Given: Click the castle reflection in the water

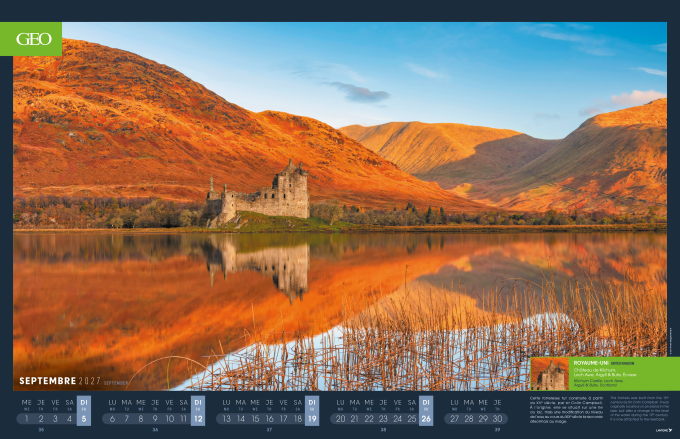Looking at the screenshot, I should tap(264, 263).
